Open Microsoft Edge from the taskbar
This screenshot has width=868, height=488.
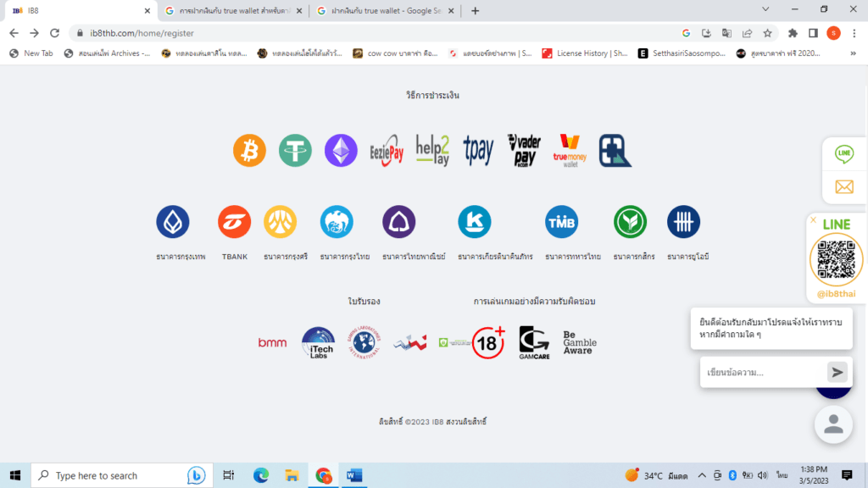coord(261,475)
